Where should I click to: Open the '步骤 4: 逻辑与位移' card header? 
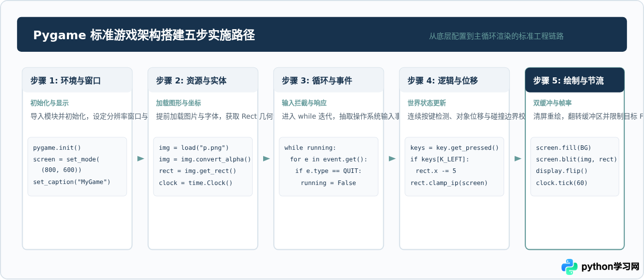pyautogui.click(x=455, y=80)
